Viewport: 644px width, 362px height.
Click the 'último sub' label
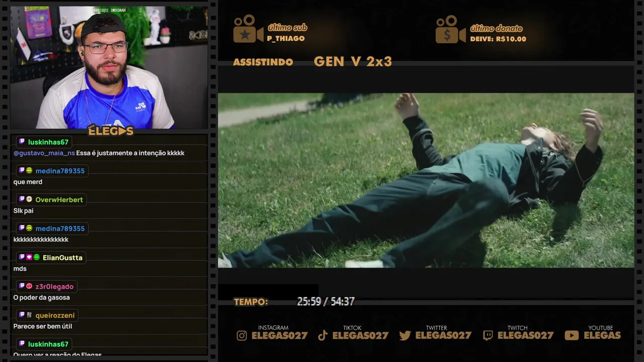click(x=287, y=28)
